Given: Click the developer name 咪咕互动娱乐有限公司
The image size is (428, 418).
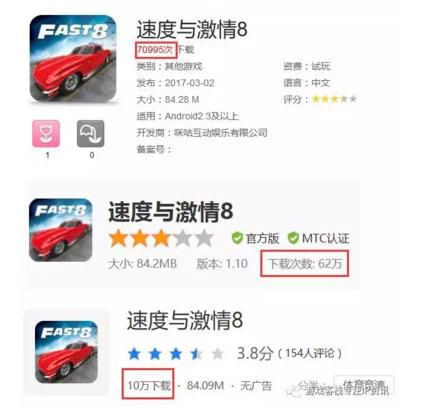Looking at the screenshot, I should point(221,133).
